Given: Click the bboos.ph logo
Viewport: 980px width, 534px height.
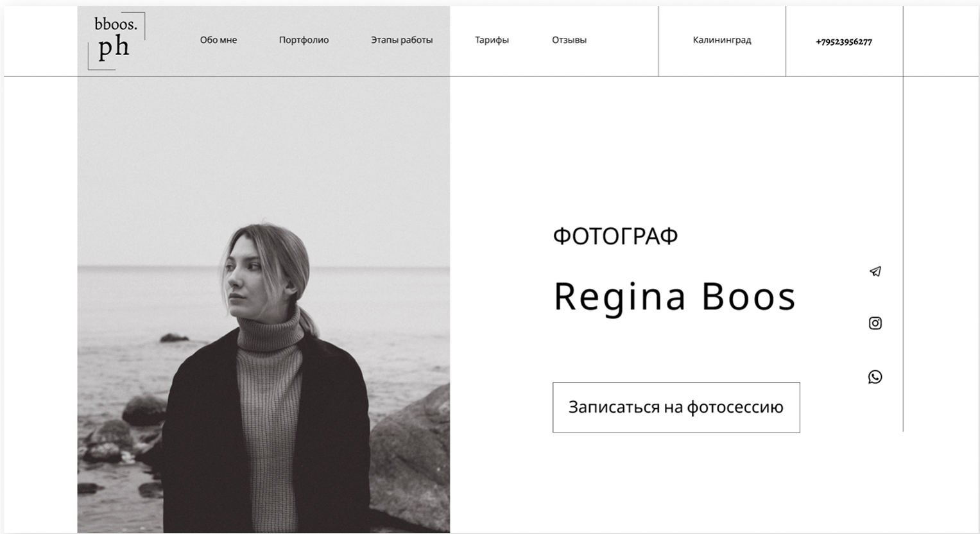Looking at the screenshot, I should (x=116, y=40).
